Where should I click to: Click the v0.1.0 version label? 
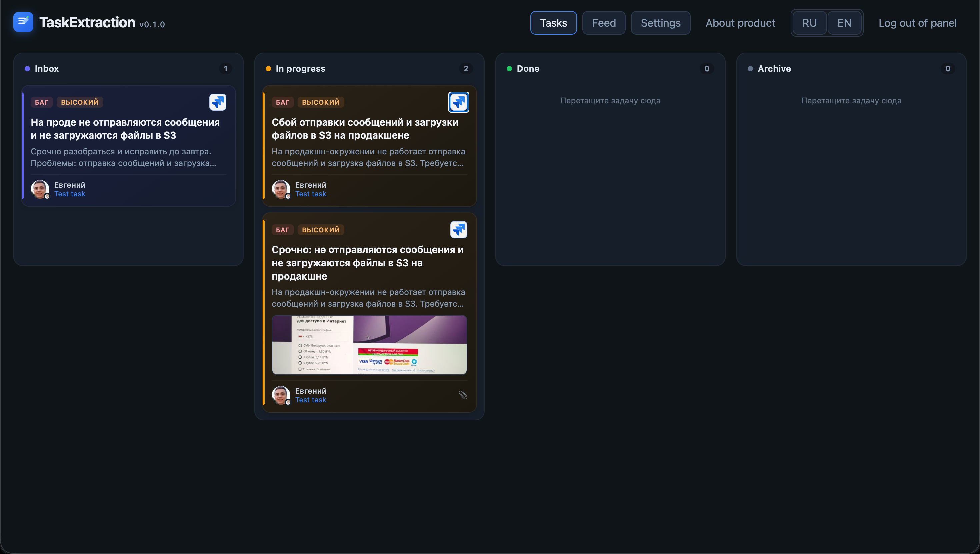tap(152, 24)
